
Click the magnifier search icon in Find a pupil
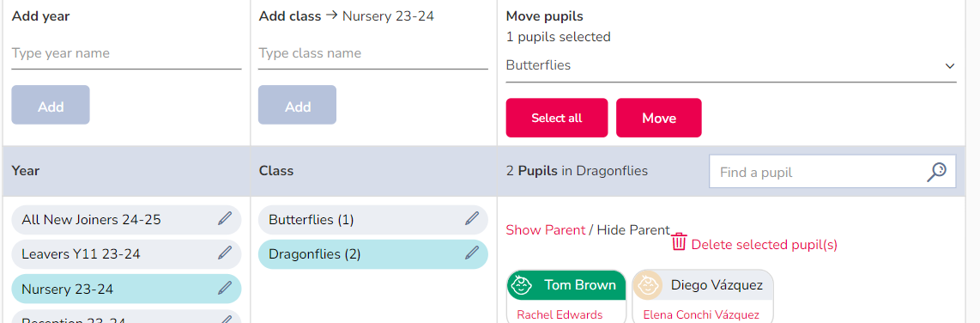pos(936,172)
